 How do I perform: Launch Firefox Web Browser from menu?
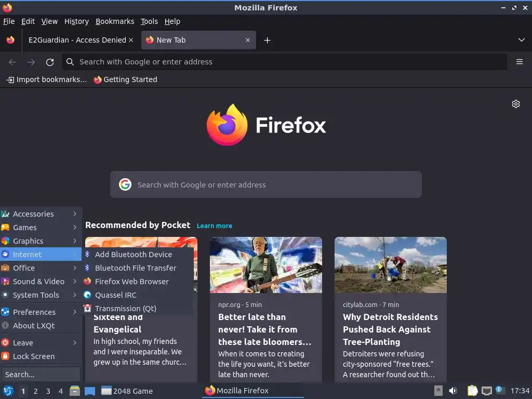point(138,282)
